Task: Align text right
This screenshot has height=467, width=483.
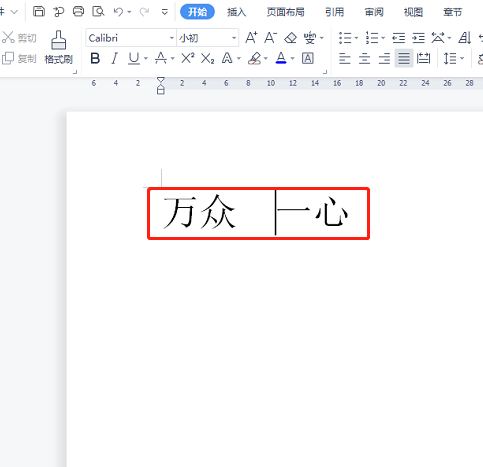Action: coord(384,59)
